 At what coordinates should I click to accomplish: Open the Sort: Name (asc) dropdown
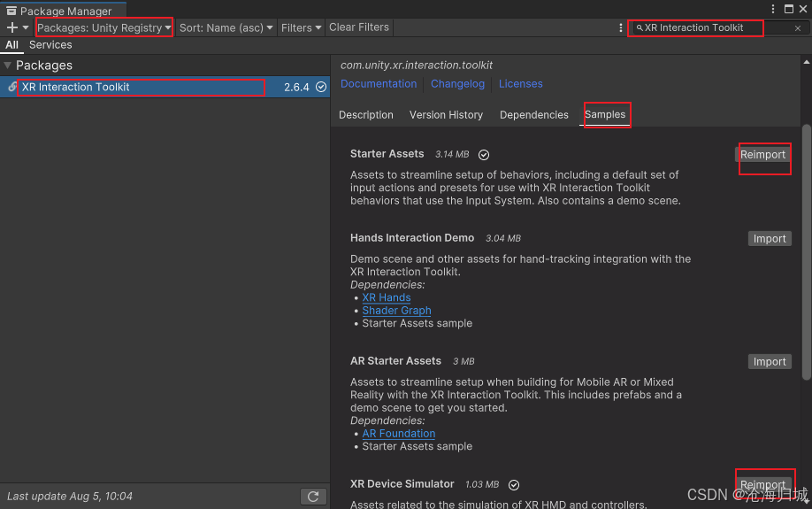(x=226, y=28)
